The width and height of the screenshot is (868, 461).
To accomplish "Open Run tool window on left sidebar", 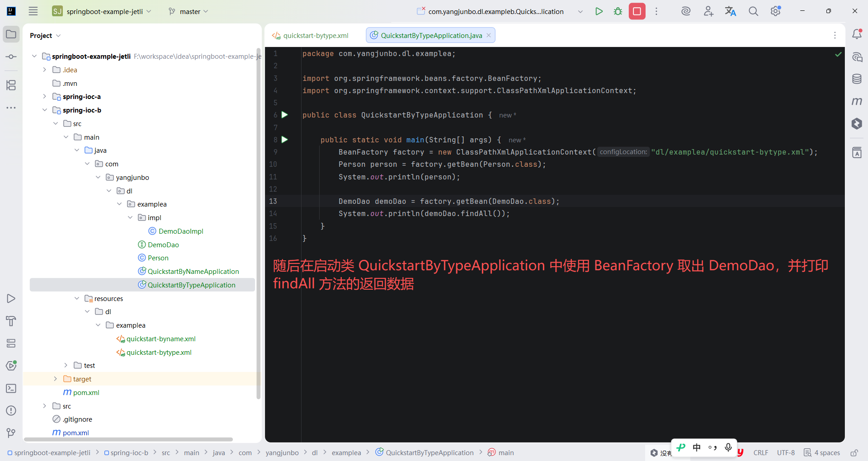I will pyautogui.click(x=11, y=299).
